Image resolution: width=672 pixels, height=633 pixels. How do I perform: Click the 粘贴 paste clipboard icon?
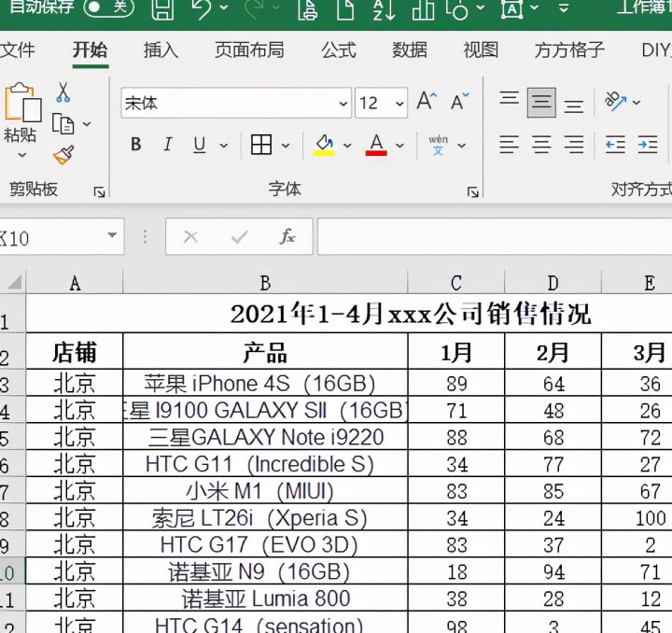[x=22, y=102]
